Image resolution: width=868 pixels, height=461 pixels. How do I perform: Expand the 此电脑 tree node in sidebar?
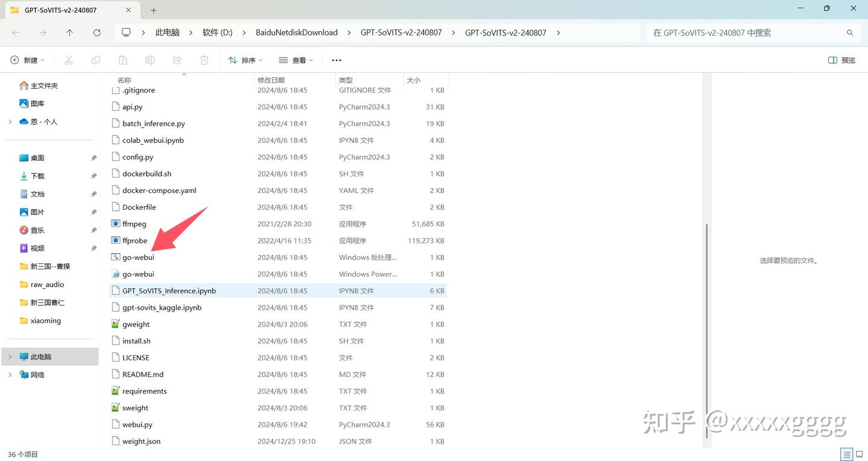tap(10, 356)
